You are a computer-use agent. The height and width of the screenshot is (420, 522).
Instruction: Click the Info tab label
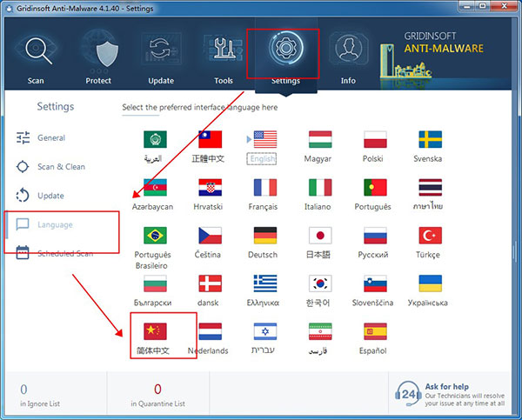click(348, 81)
